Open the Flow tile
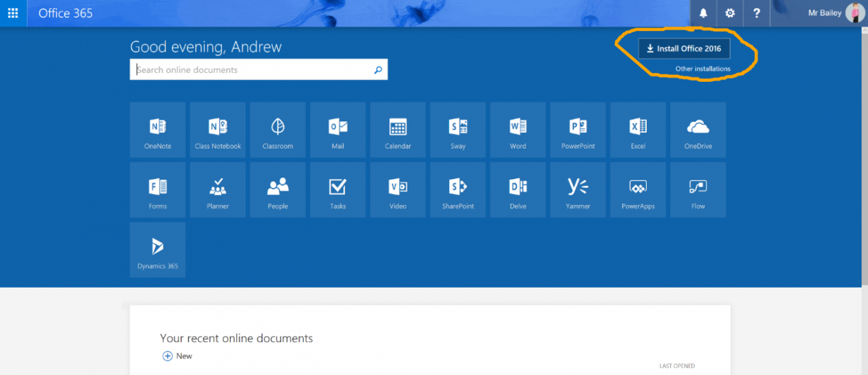The image size is (868, 375). click(698, 190)
